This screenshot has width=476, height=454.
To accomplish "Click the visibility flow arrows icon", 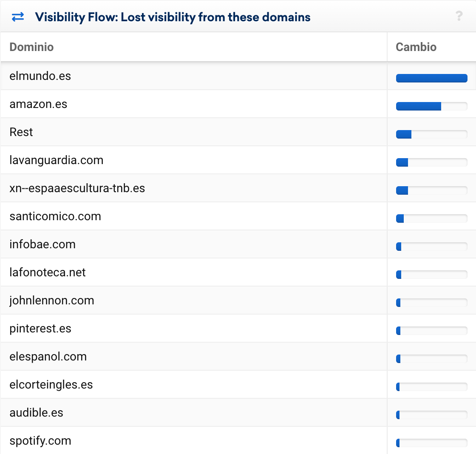I will [x=18, y=17].
